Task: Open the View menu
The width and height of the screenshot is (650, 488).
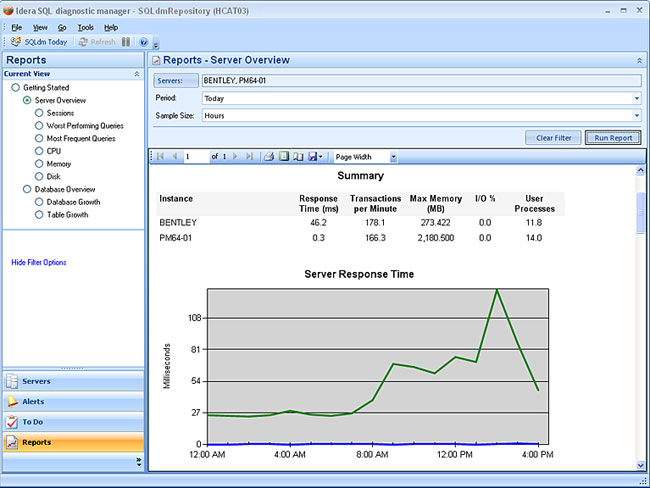Action: point(40,28)
